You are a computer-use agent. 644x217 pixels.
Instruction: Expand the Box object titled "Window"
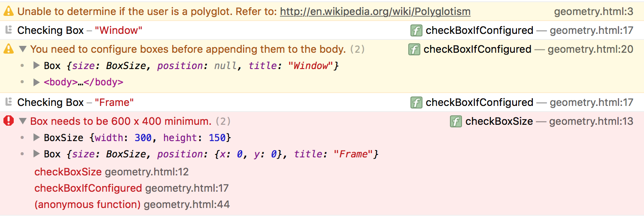point(36,66)
